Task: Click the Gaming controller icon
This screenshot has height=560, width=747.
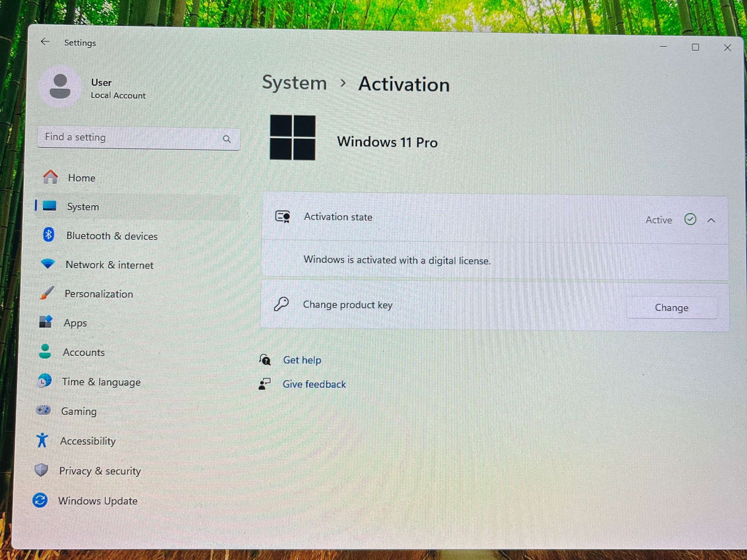Action: (43, 410)
